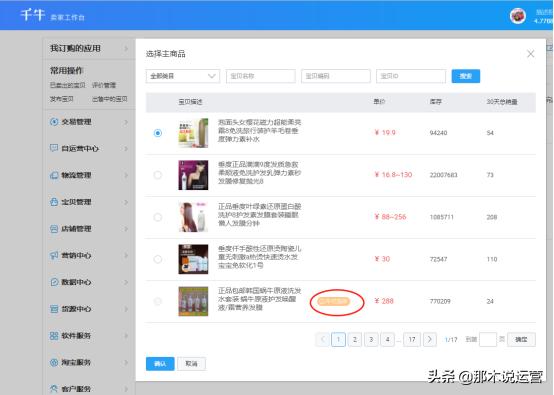Click the 宝贝描述 column header

(190, 102)
